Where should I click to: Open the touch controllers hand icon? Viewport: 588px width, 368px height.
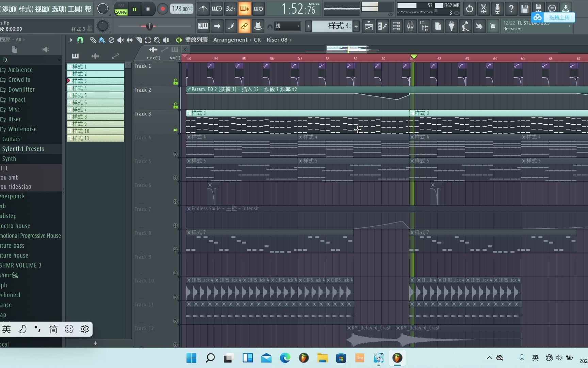pos(479,26)
